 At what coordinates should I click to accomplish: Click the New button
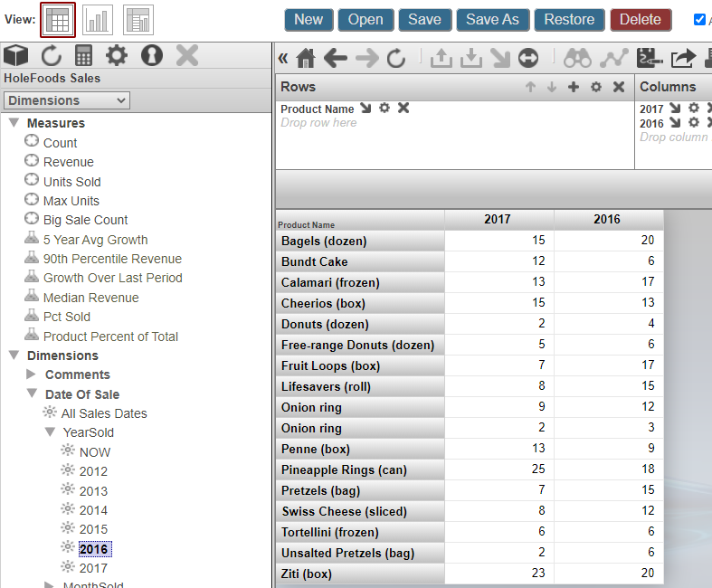(309, 20)
